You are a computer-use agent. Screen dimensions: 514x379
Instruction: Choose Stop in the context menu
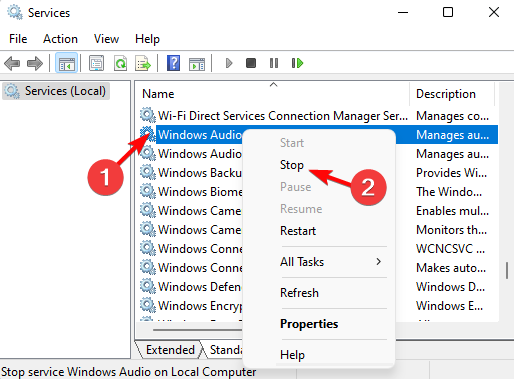click(292, 165)
